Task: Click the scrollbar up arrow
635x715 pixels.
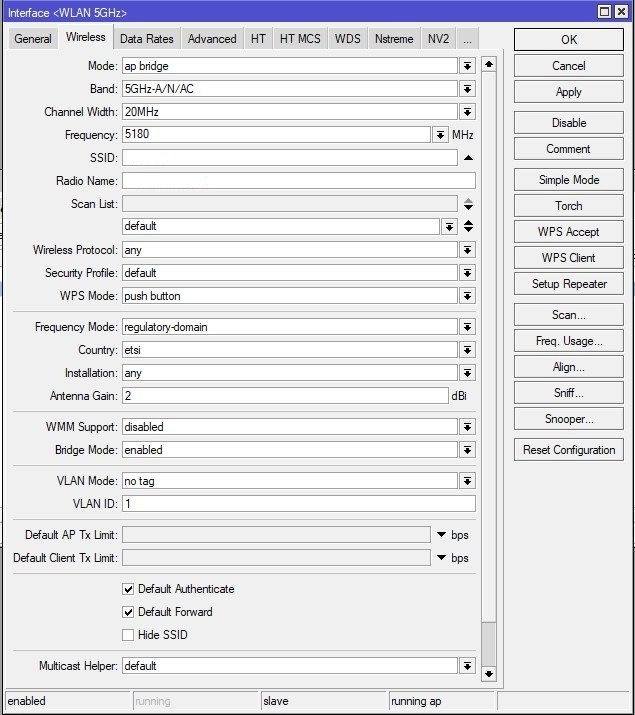Action: [489, 64]
